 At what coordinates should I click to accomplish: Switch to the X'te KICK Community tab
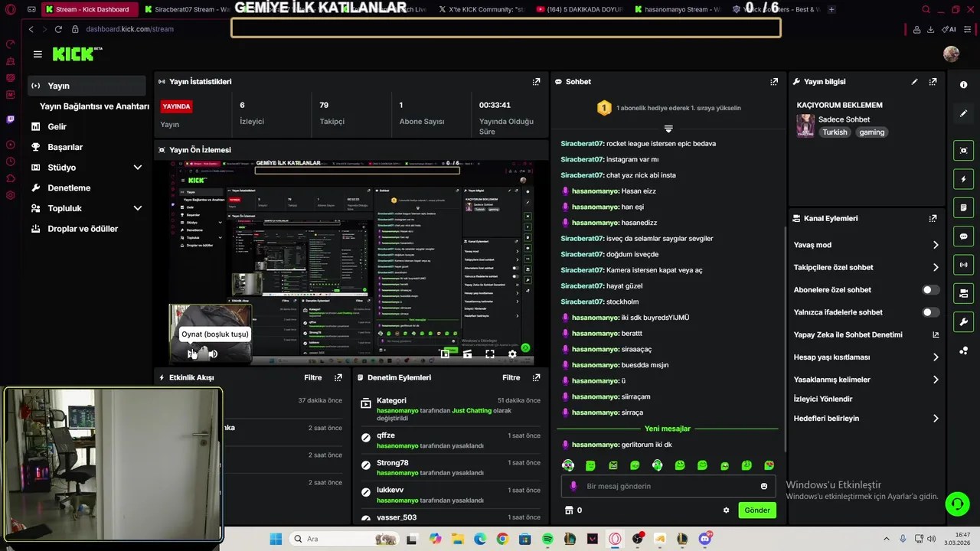pyautogui.click(x=481, y=9)
